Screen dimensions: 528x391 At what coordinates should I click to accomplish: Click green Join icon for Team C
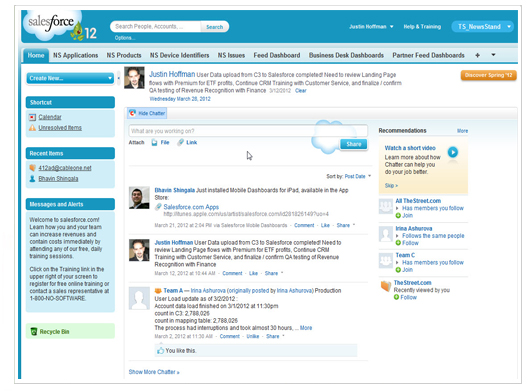pos(398,270)
